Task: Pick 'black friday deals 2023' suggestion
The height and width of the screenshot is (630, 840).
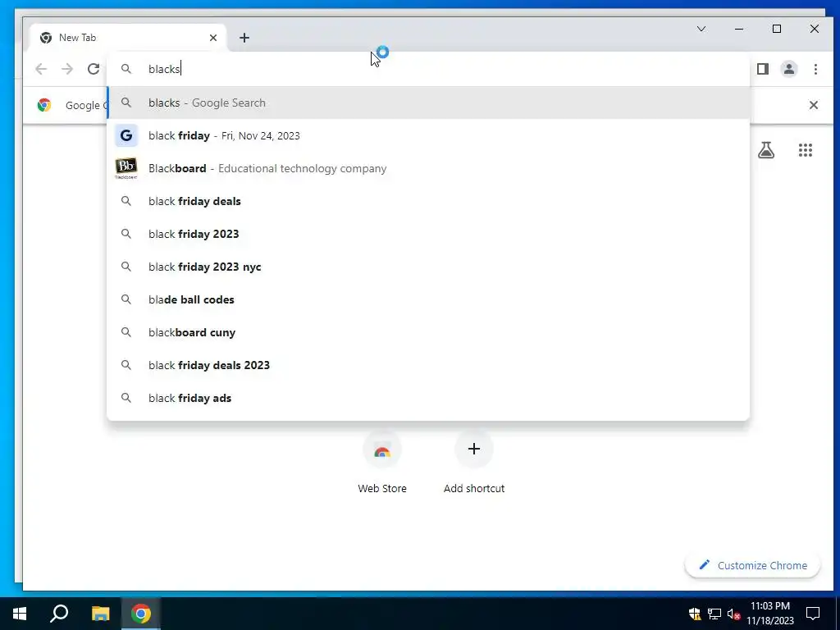Action: pos(428,365)
